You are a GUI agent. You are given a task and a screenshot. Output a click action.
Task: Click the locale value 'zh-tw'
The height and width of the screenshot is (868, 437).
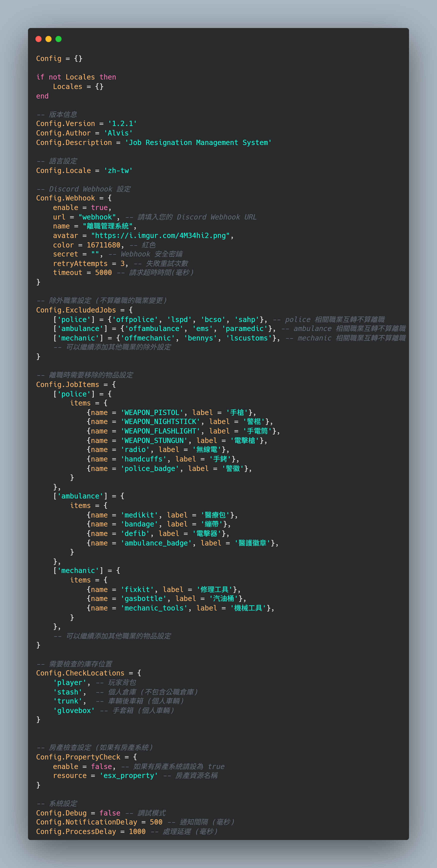tap(118, 170)
